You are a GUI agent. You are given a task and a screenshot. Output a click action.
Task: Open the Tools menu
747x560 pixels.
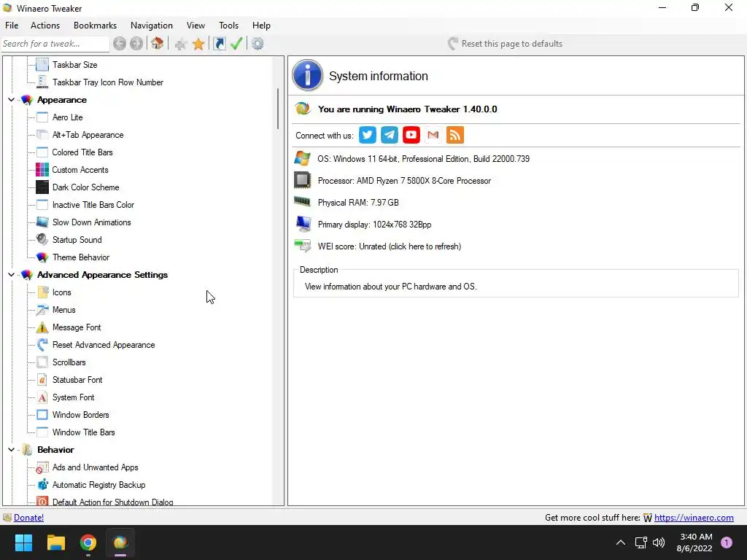point(228,26)
